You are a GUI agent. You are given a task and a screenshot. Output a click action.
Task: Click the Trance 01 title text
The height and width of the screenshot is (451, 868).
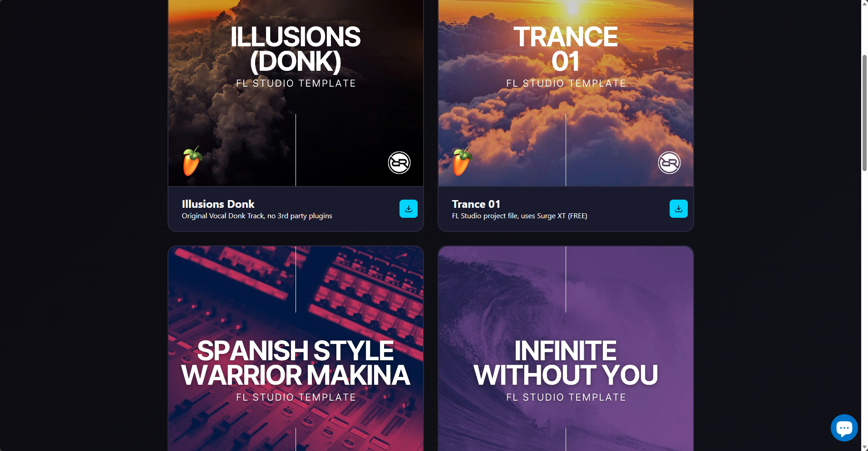[x=476, y=204]
